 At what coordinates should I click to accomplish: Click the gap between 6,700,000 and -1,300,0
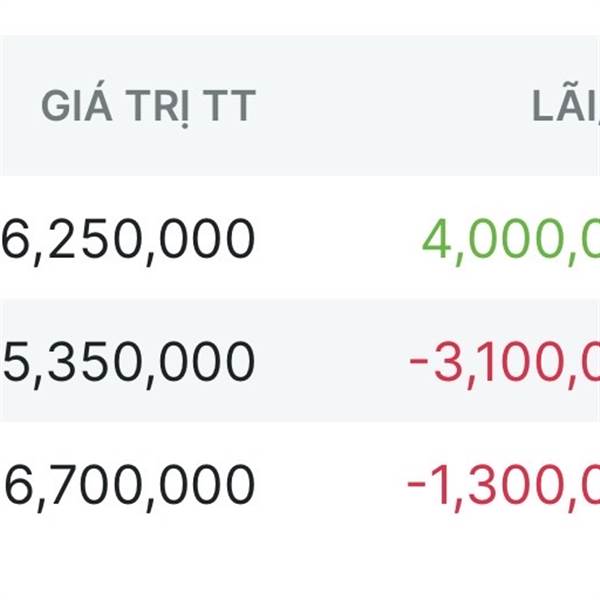[x=332, y=485]
